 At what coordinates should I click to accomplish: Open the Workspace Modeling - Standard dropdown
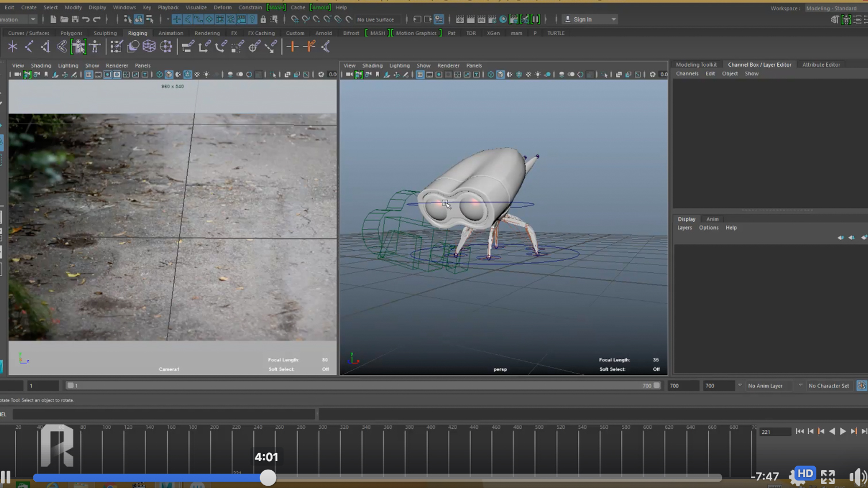831,9
